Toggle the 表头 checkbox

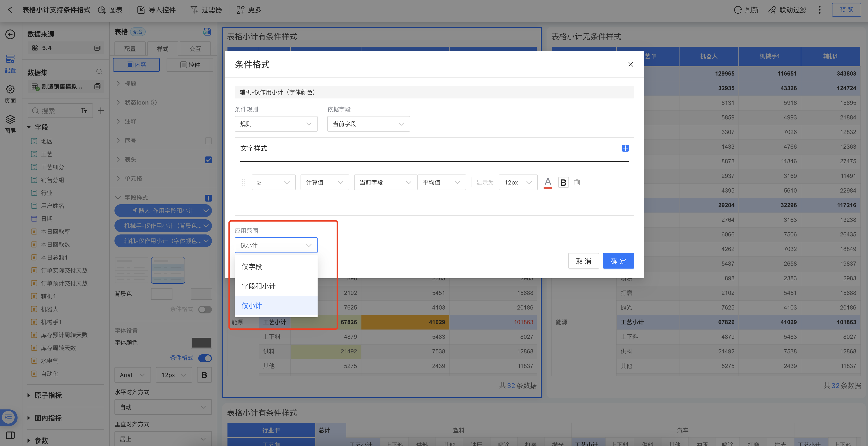click(208, 160)
